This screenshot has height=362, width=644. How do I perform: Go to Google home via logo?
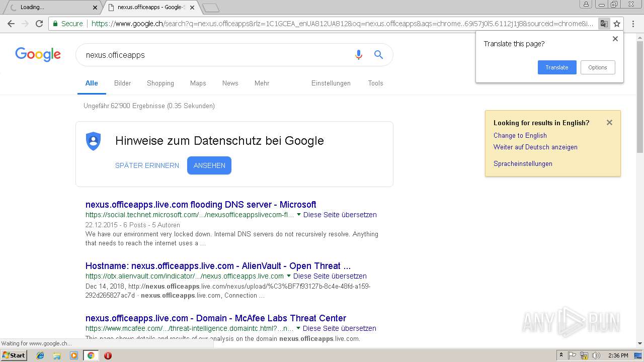click(x=38, y=54)
